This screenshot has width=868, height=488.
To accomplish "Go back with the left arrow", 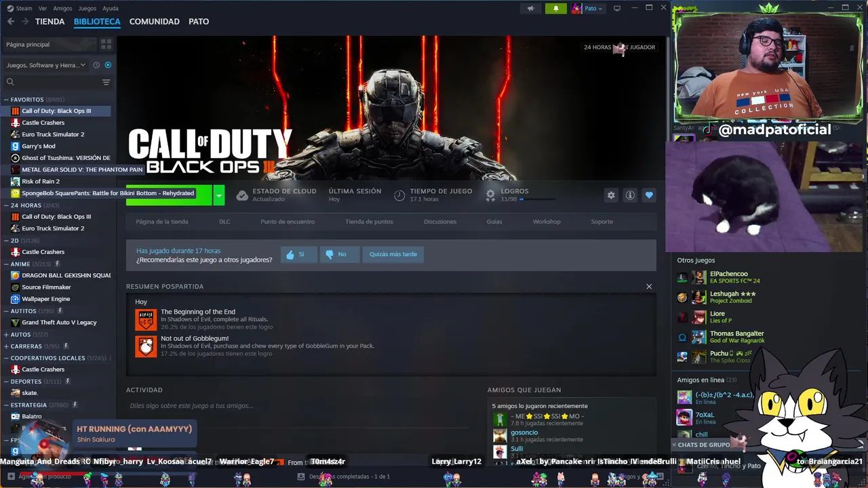I will 10,22.
